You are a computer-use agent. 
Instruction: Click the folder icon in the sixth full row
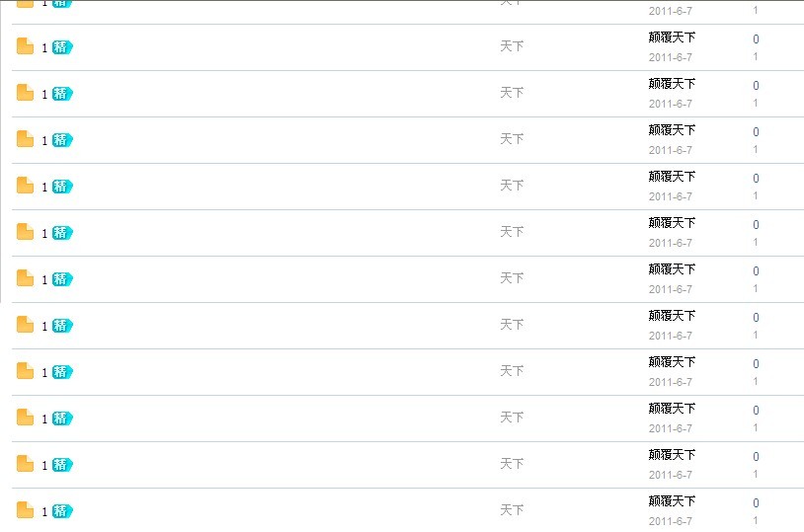(x=25, y=278)
